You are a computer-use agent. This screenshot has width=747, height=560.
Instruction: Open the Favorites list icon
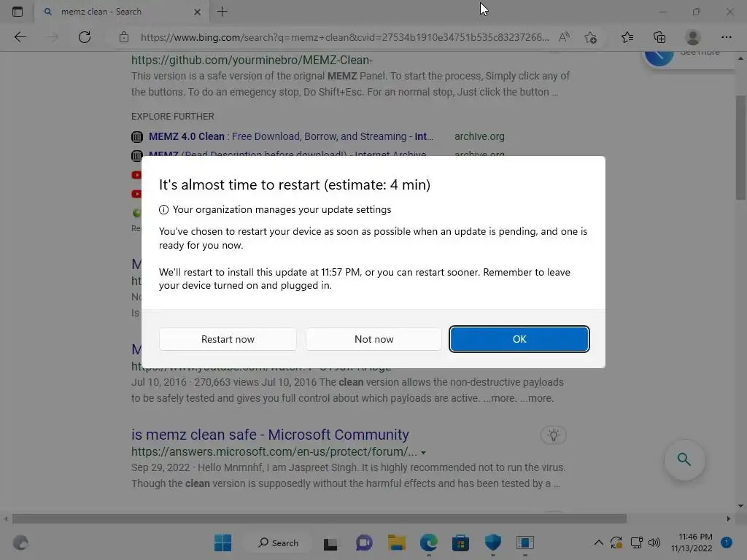click(x=627, y=37)
